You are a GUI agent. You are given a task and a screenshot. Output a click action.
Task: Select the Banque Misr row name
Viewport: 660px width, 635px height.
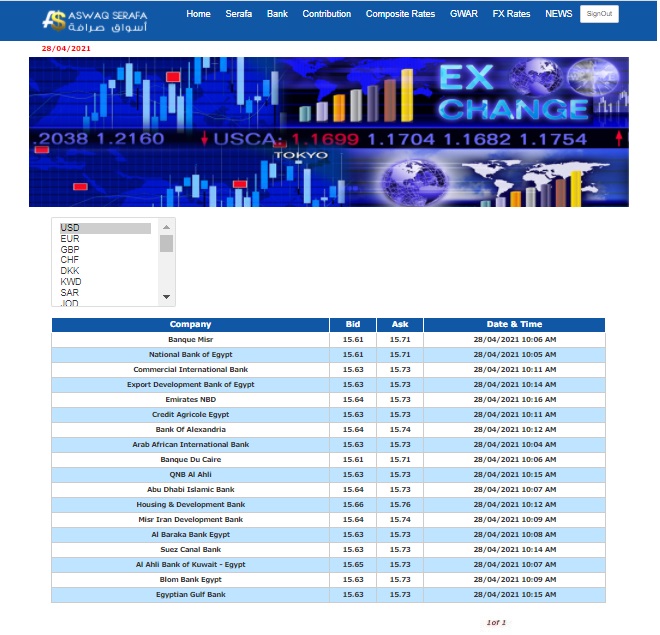(x=191, y=340)
